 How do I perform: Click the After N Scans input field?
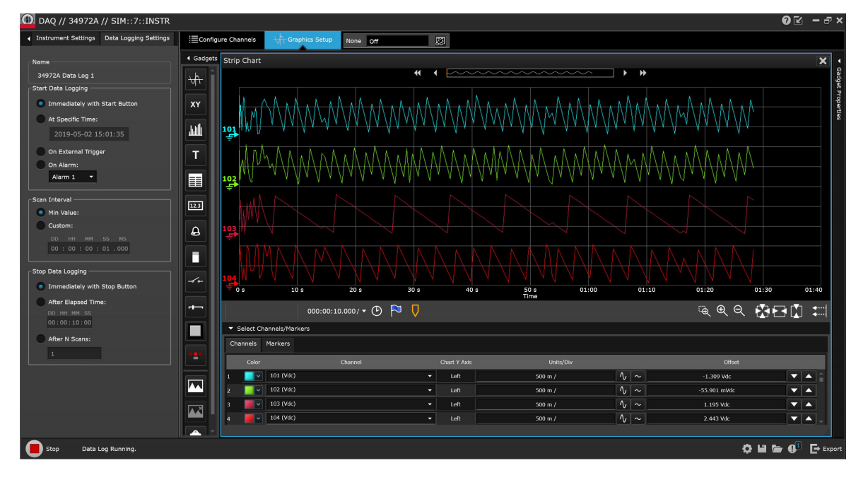tap(74, 353)
